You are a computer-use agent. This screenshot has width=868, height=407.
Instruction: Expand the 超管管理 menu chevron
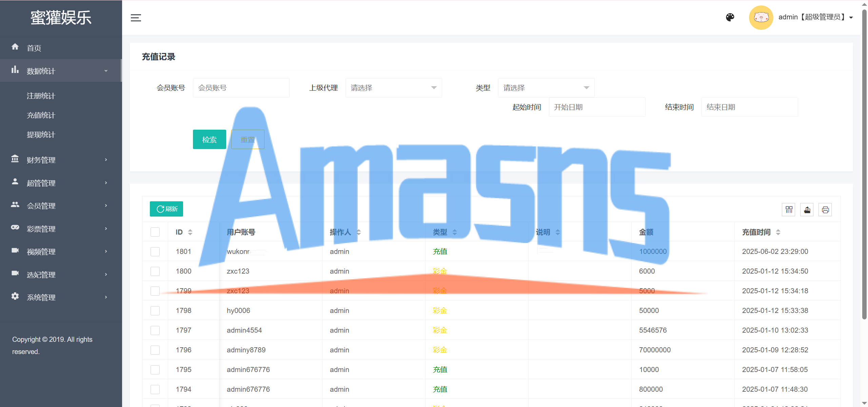pyautogui.click(x=106, y=183)
